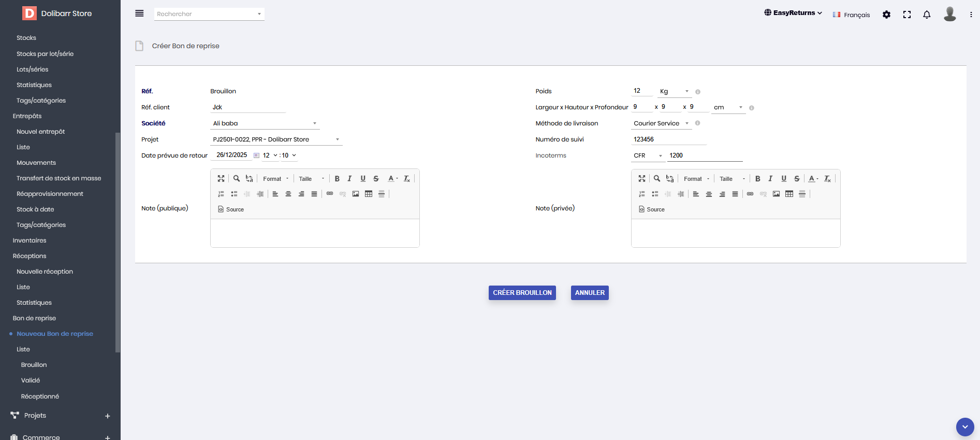Image resolution: width=980 pixels, height=440 pixels.
Task: Expand the Méthode de livraison dropdown
Action: [661, 123]
